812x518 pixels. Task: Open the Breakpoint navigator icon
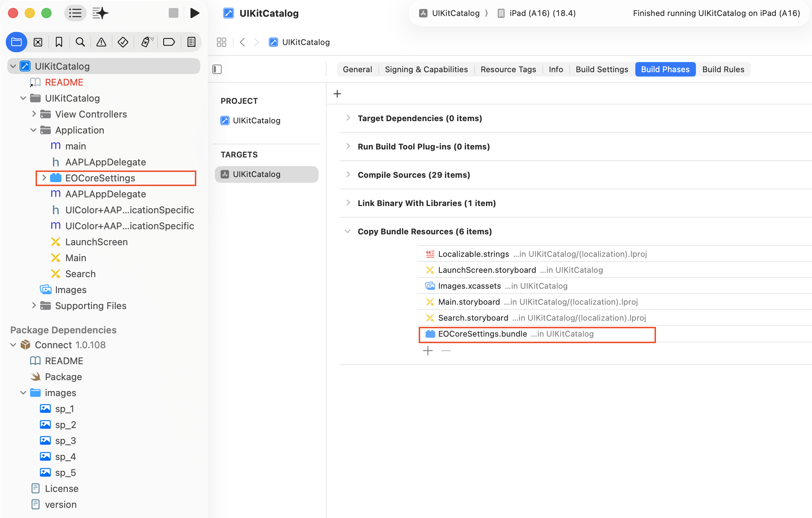pyautogui.click(x=169, y=42)
